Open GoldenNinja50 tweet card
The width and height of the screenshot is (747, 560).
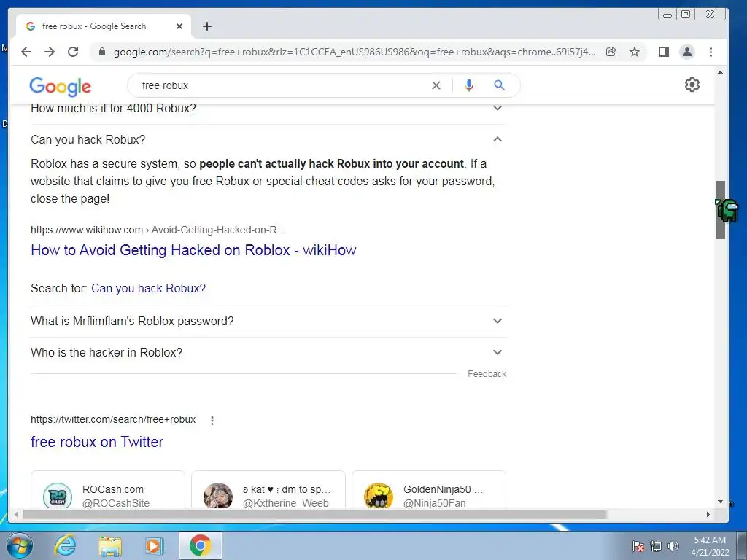click(x=429, y=489)
